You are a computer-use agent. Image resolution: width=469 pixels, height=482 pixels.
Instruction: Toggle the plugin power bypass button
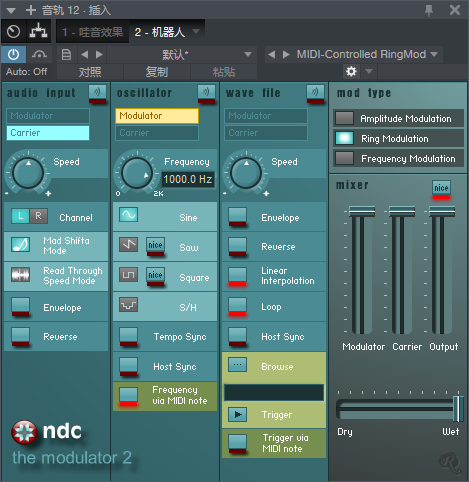pos(13,54)
